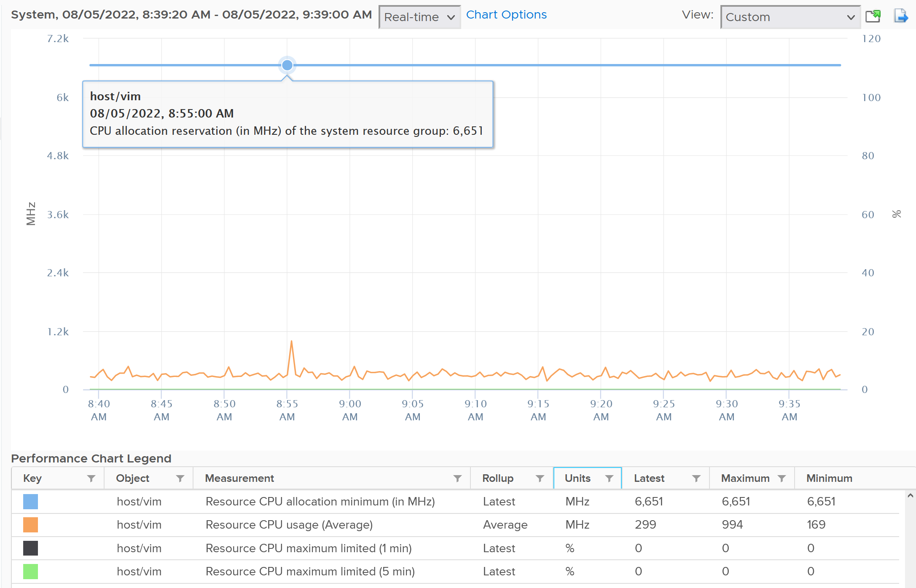Open the Object column filter icon
916x588 pixels.
point(180,478)
